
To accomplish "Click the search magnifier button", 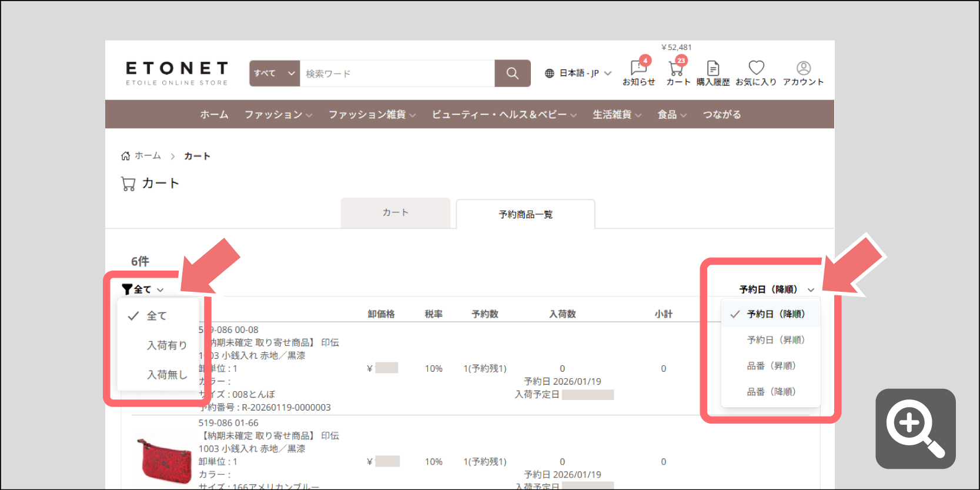I will [x=513, y=73].
